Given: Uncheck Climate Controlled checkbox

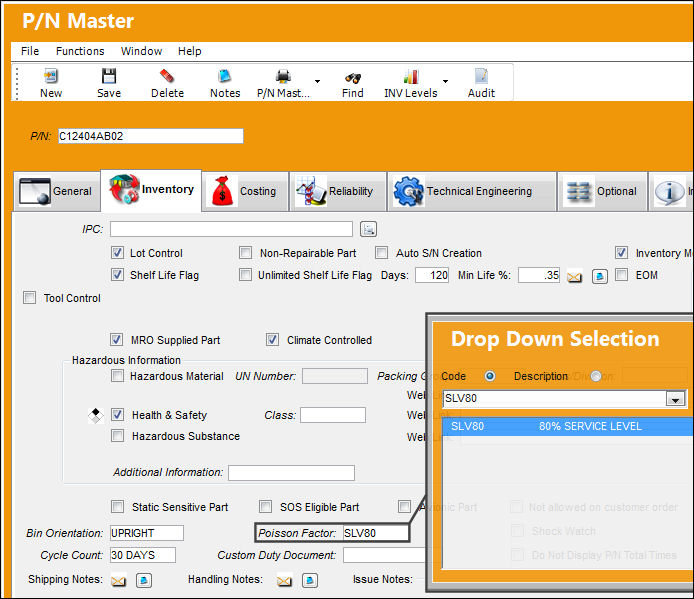Looking at the screenshot, I should [x=272, y=340].
